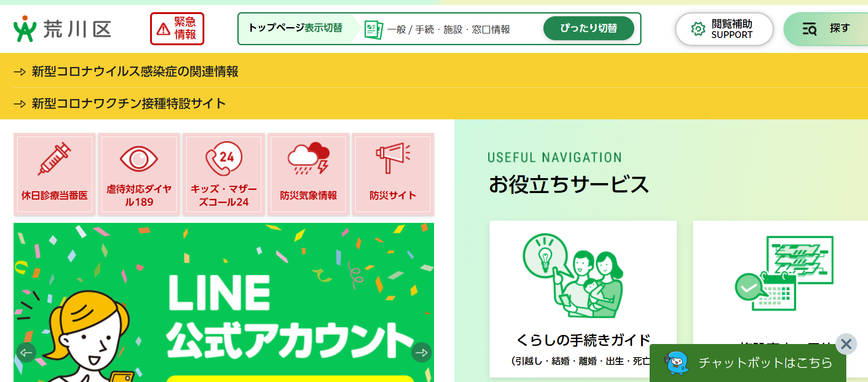Click the トップページ表示切替 label
The height and width of the screenshot is (382, 868).
coord(296,28)
